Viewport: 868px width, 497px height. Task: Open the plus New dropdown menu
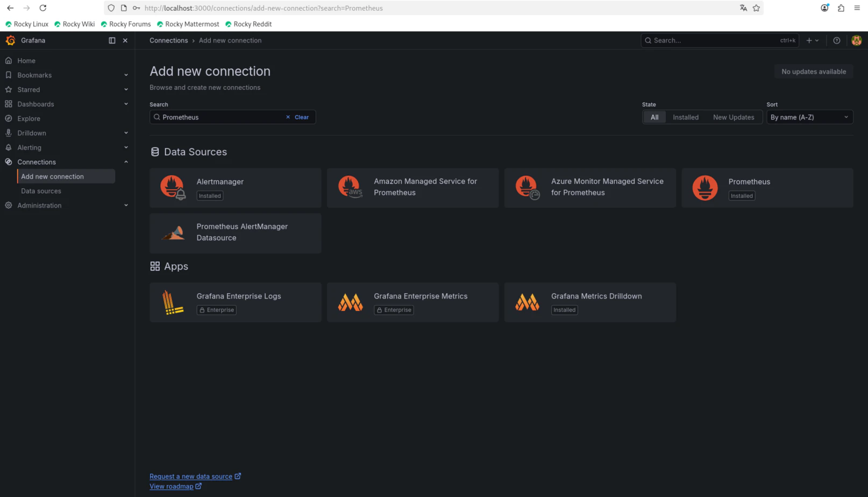click(x=812, y=40)
